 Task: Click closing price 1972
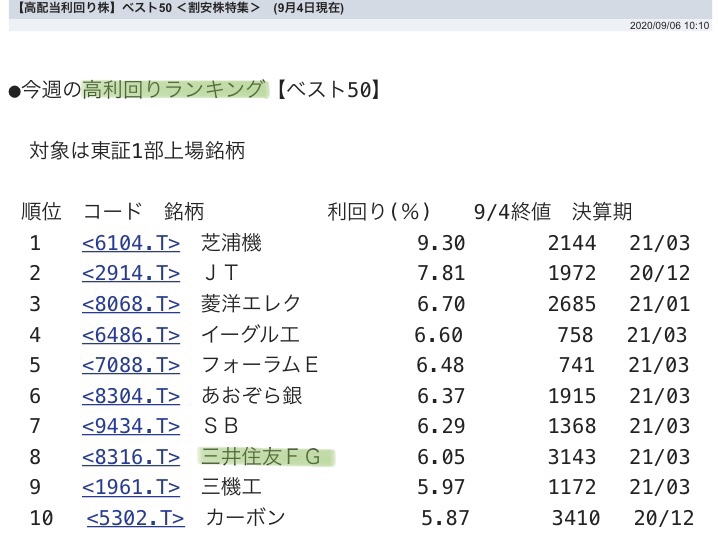point(572,273)
